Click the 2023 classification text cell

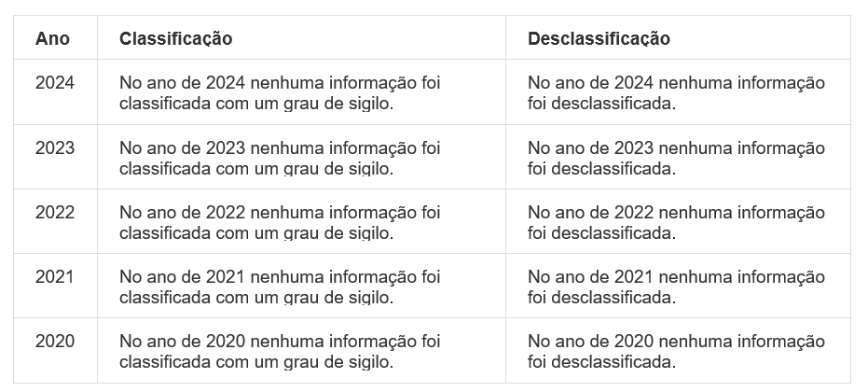[280, 158]
